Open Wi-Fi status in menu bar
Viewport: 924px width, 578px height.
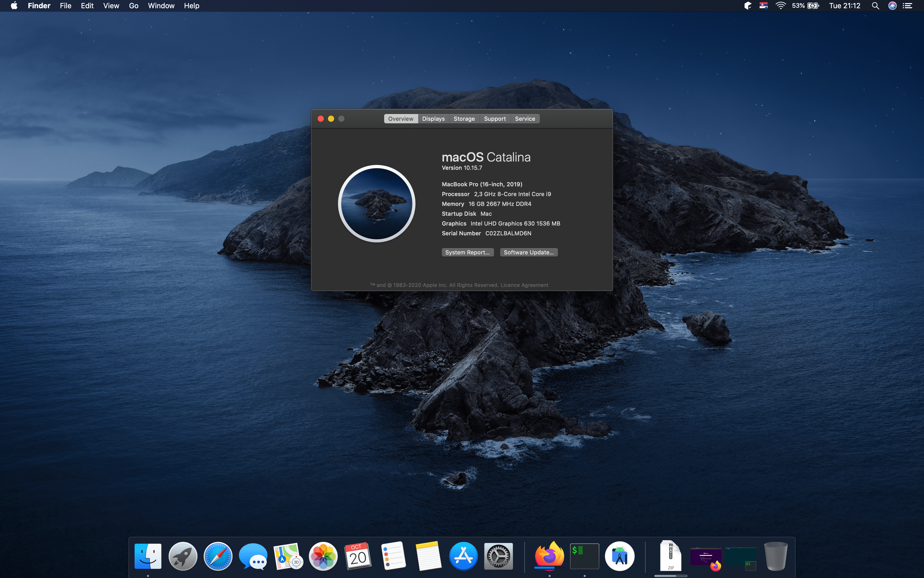point(780,6)
